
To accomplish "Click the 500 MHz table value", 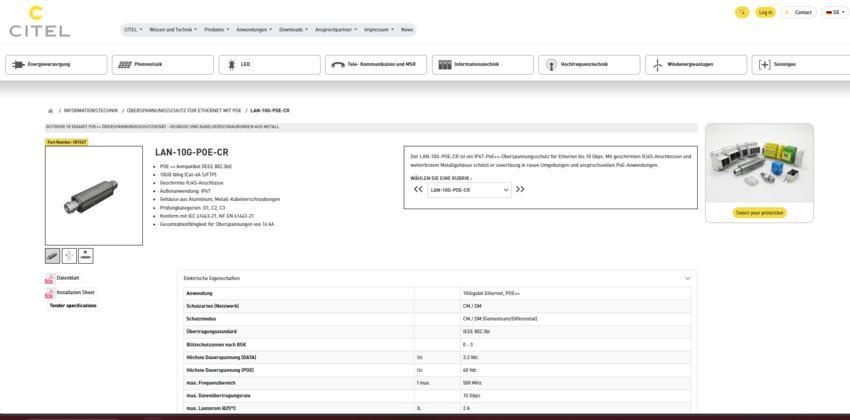I will click(x=472, y=383).
